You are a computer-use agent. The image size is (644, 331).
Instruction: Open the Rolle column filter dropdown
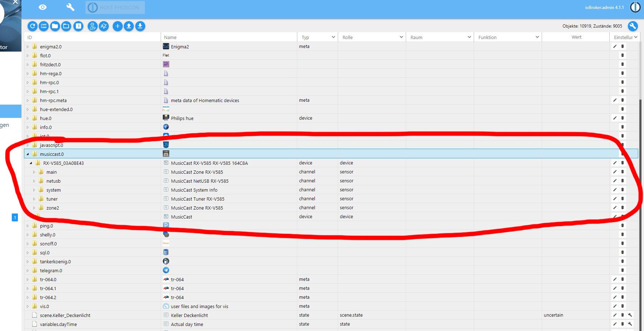(x=401, y=37)
